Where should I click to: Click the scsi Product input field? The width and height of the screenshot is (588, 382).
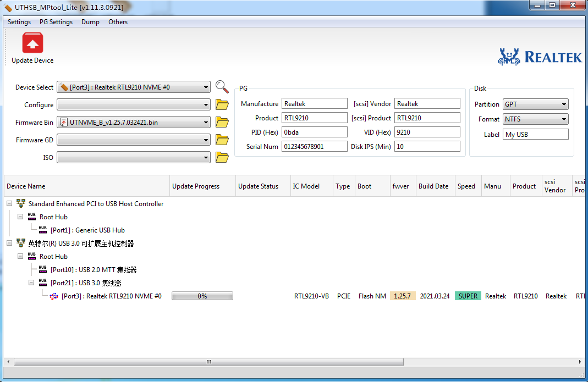tap(427, 118)
